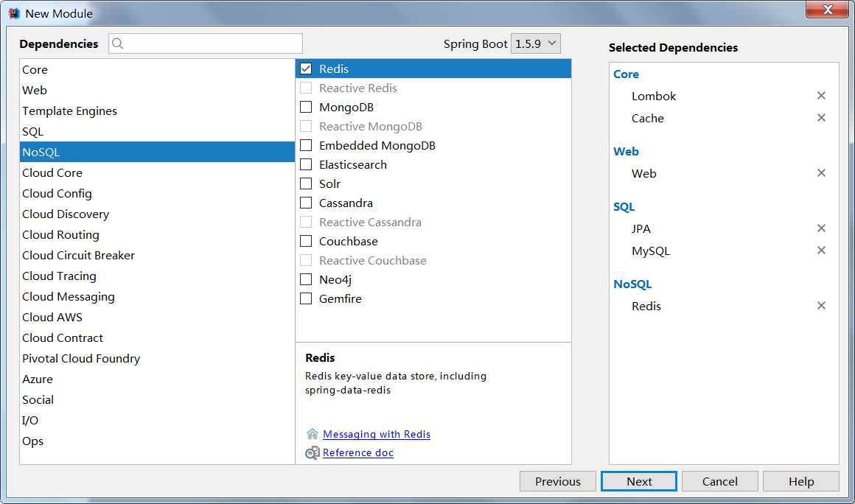Select the Social category
855x504 pixels.
click(157, 400)
